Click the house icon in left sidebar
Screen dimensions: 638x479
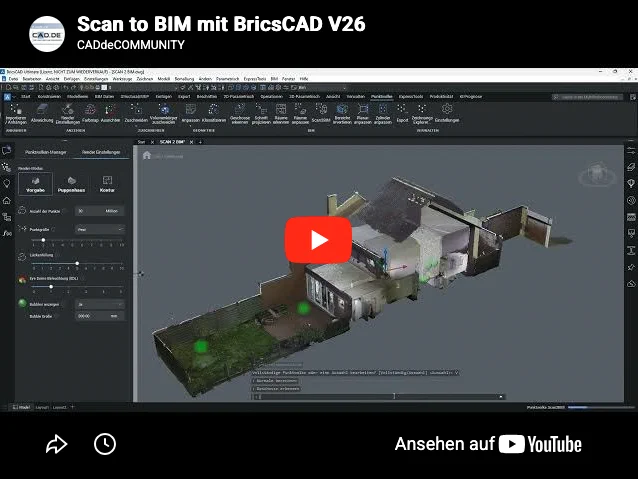(x=7, y=200)
